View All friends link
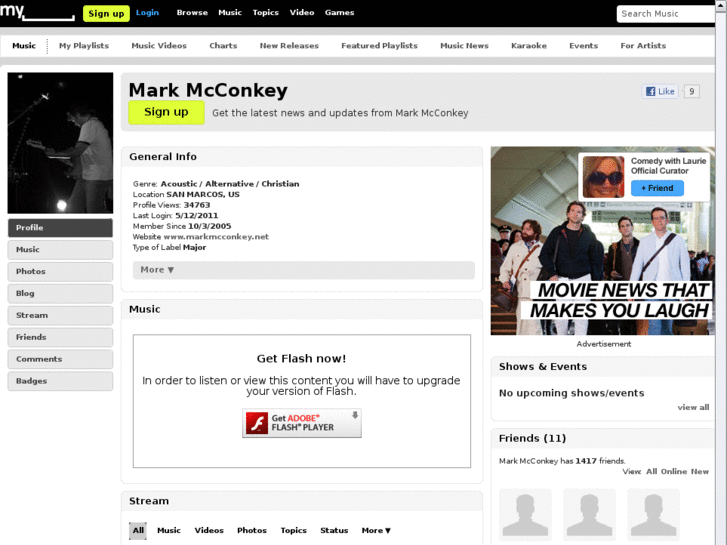Viewport: 727px width, 545px height. [x=651, y=471]
